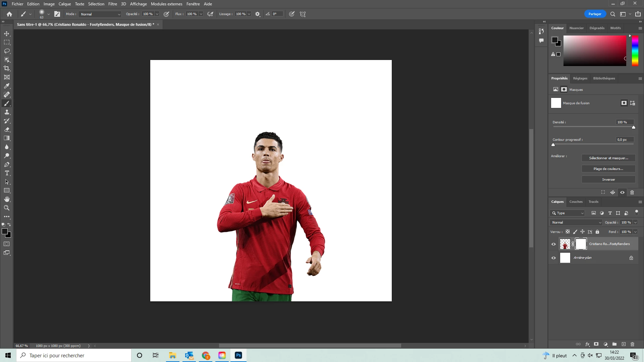Screen dimensions: 644x362
Task: Select the Clone Stamp tool
Action: (x=7, y=112)
